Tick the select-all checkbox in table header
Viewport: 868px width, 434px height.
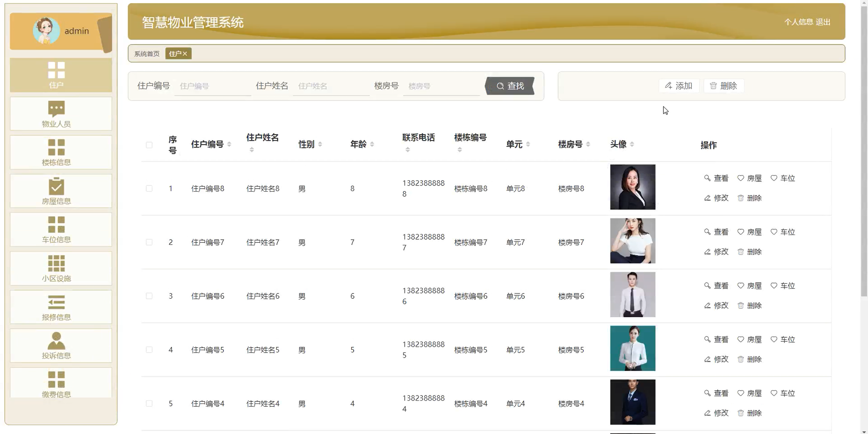coord(149,145)
